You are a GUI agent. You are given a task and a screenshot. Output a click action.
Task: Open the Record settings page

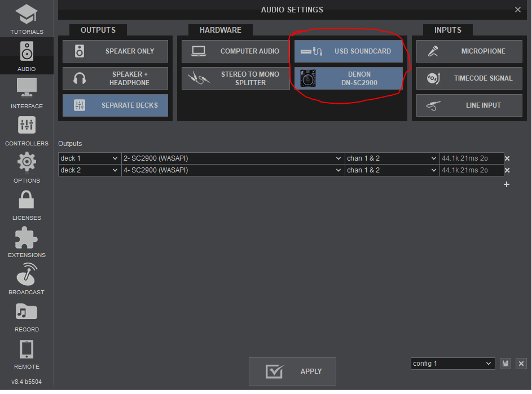tap(27, 317)
